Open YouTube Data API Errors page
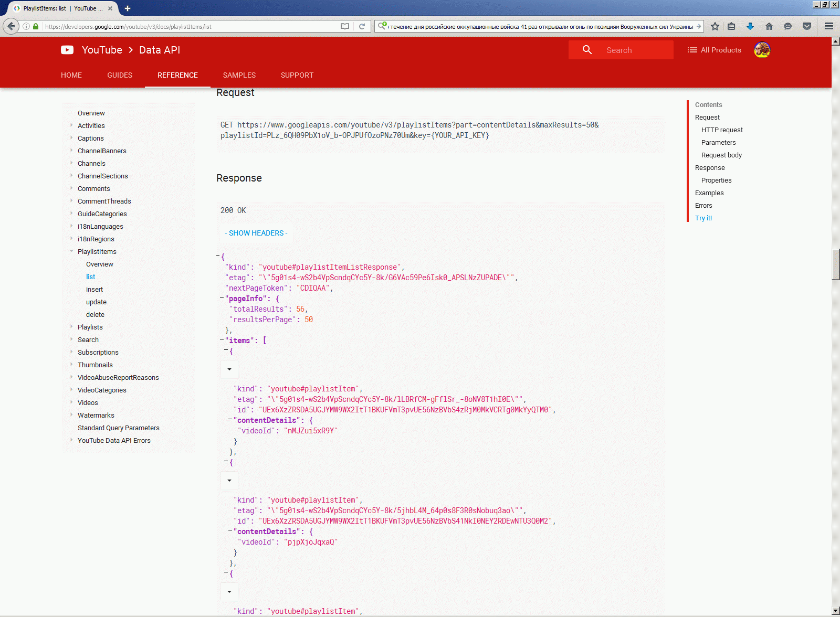This screenshot has width=840, height=617. tap(114, 440)
